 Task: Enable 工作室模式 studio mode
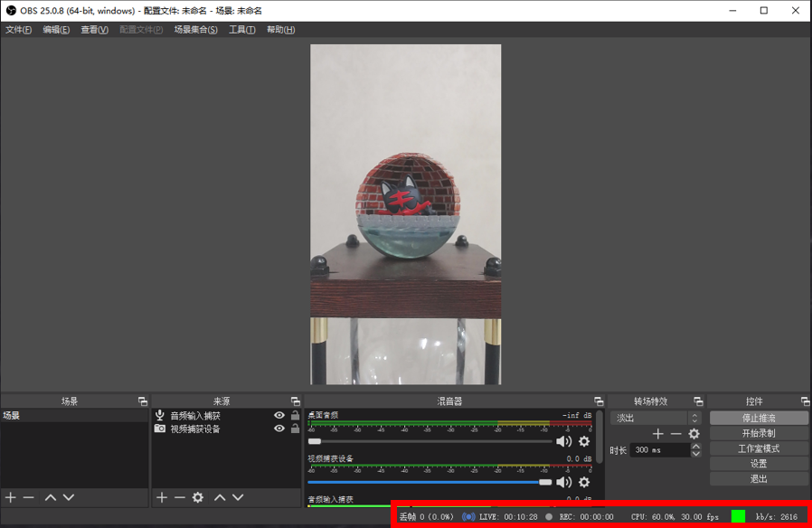coord(759,448)
